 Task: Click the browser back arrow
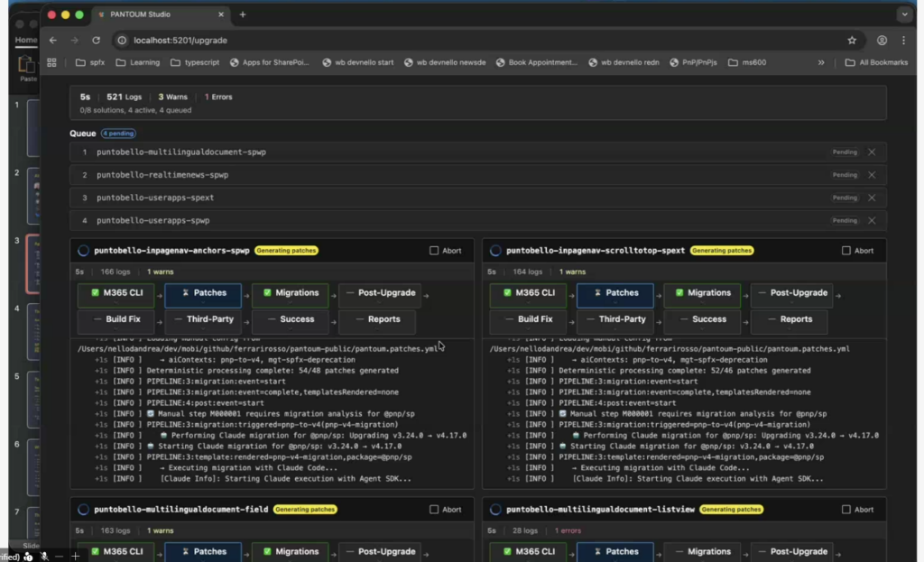coord(52,41)
